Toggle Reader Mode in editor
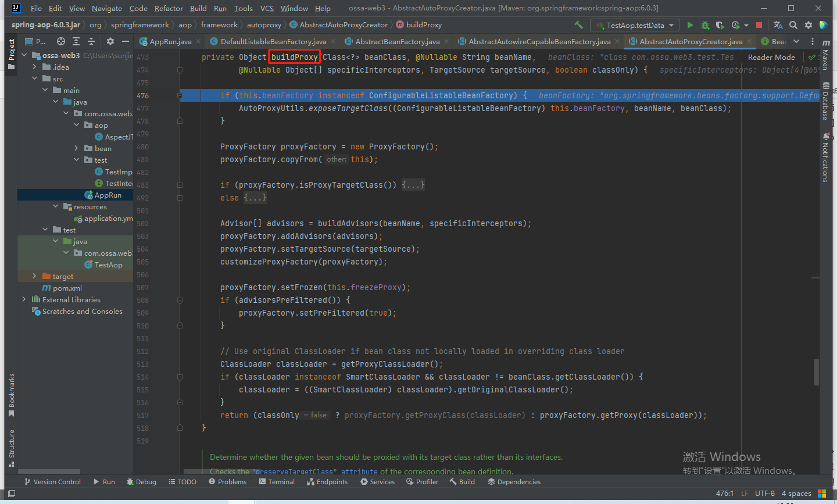837x504 pixels. point(771,57)
